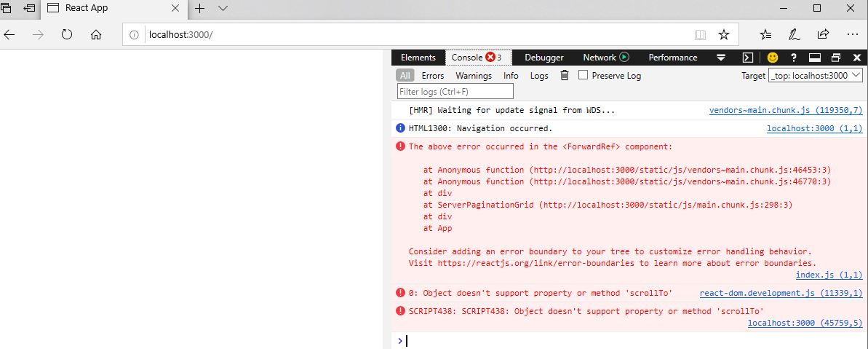This screenshot has width=868, height=349.
Task: Select the Console tab
Action: pyautogui.click(x=478, y=57)
